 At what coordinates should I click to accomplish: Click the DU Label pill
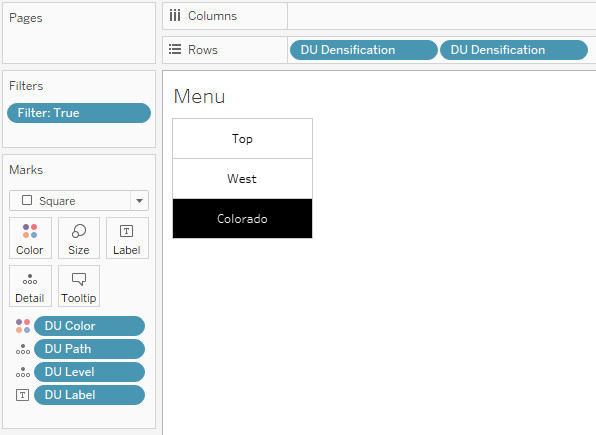tap(89, 395)
